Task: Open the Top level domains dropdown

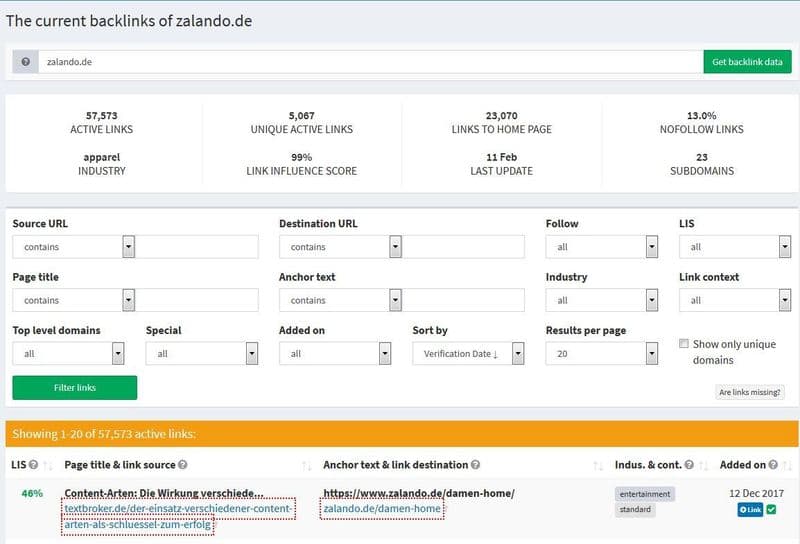Action: 68,353
